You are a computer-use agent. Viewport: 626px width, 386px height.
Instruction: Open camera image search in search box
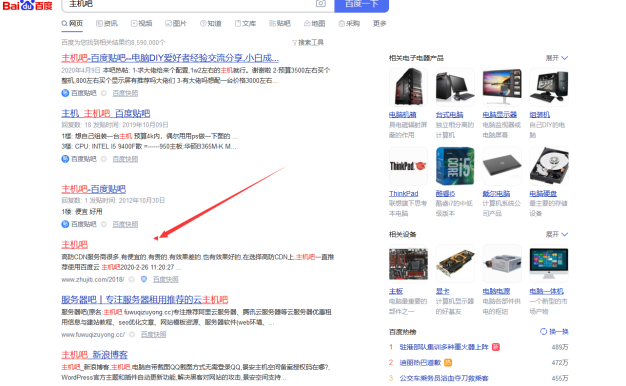(x=321, y=4)
